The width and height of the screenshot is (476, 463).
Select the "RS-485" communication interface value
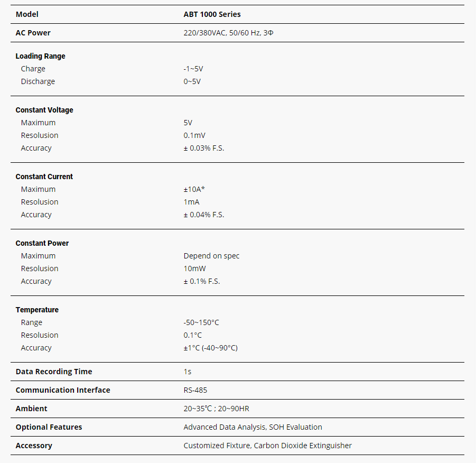[x=195, y=390]
